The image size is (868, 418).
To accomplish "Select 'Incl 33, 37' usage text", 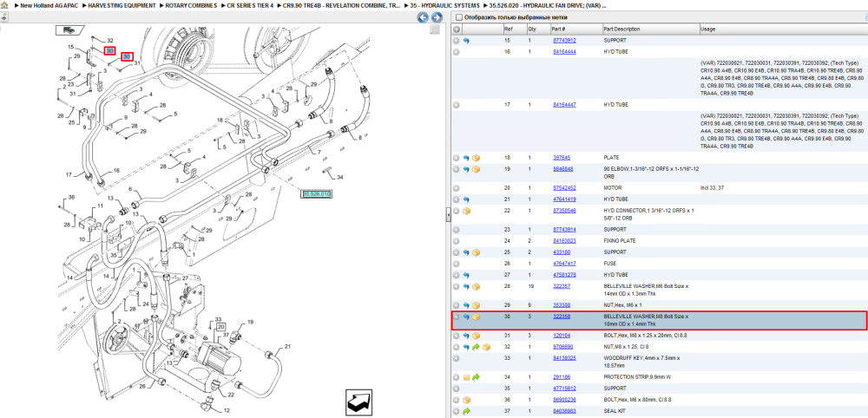I will [x=712, y=188].
